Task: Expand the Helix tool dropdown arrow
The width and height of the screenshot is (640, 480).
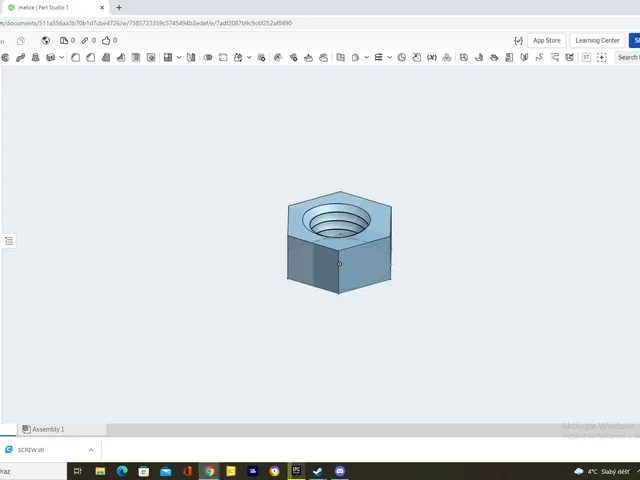Action: (390, 58)
